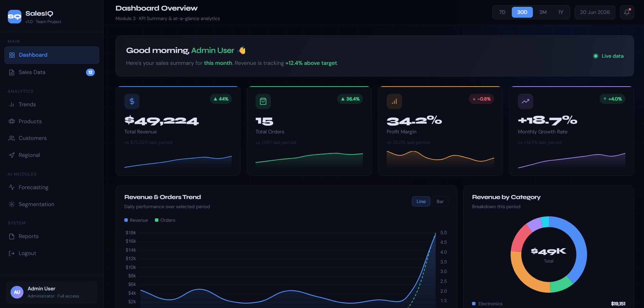This screenshot has width=644, height=308.
Task: Click the Admin User profile card
Action: (x=52, y=292)
